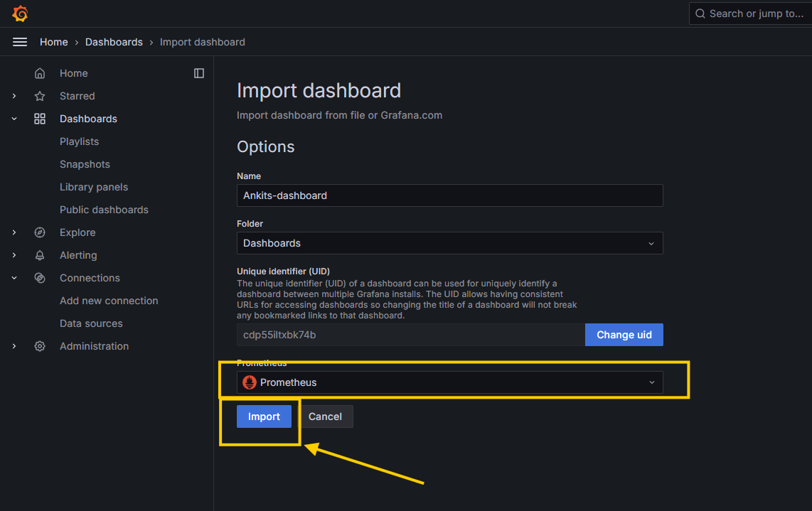Click the dashboard Name input field
This screenshot has width=812, height=511.
pos(449,195)
